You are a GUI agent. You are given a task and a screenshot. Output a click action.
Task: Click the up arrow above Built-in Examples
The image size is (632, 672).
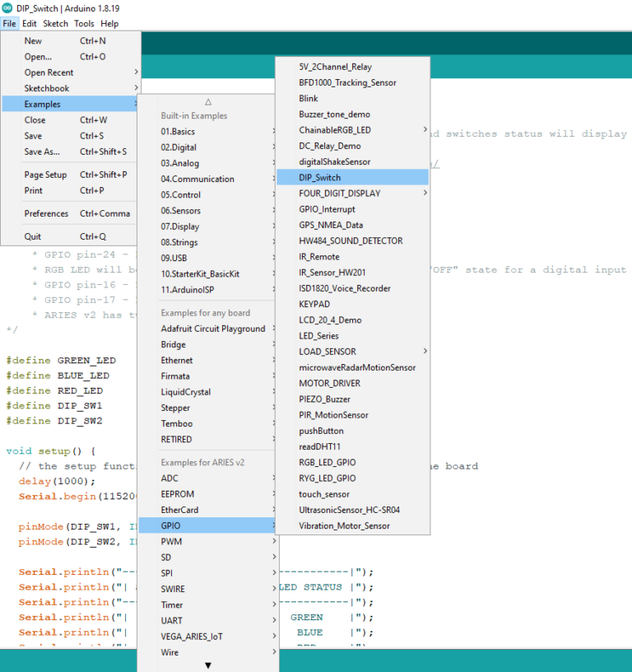pyautogui.click(x=208, y=101)
